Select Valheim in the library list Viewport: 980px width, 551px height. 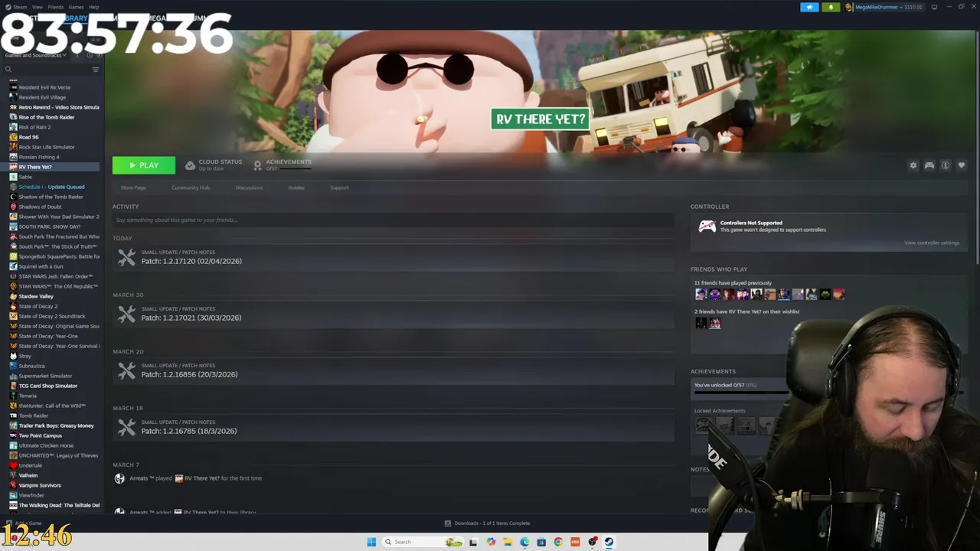pyautogui.click(x=28, y=475)
